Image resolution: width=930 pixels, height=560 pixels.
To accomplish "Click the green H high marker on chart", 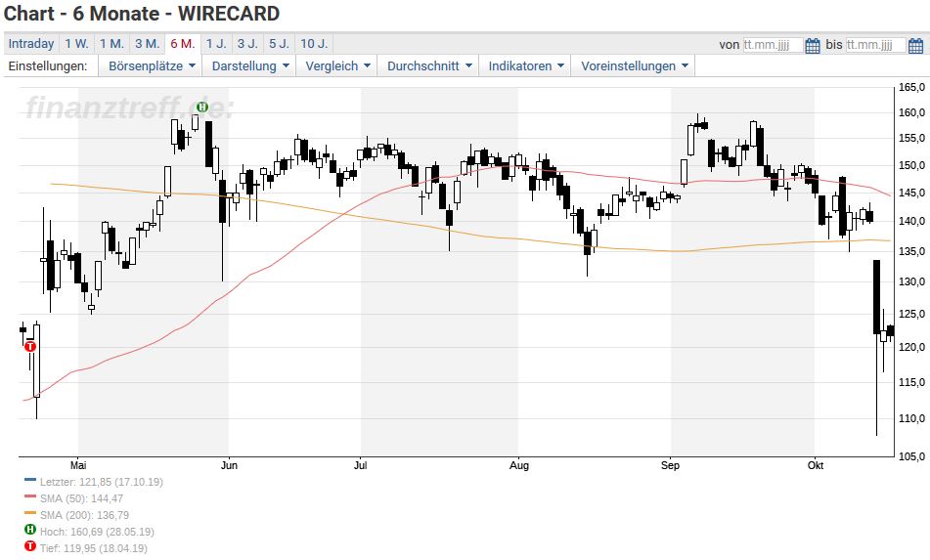I will [202, 108].
